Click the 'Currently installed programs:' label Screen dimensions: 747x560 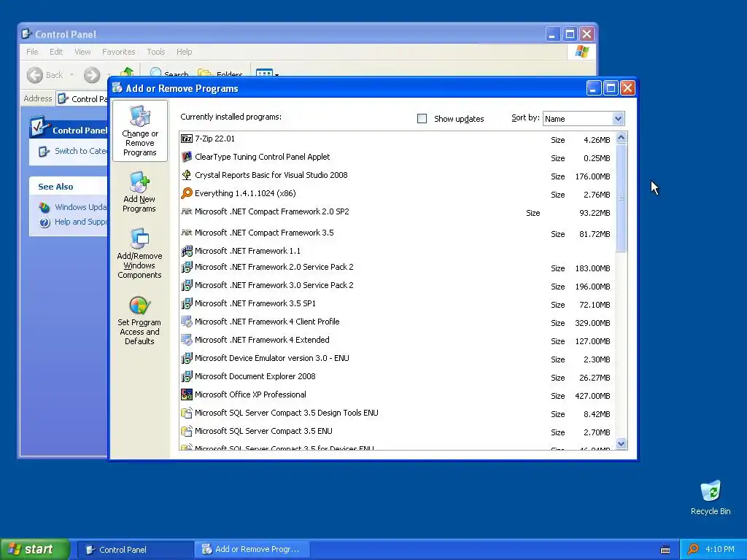click(x=231, y=117)
